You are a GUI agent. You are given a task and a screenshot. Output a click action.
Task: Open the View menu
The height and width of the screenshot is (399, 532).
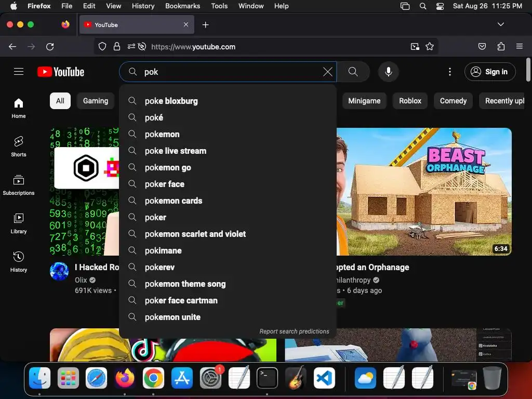[113, 6]
